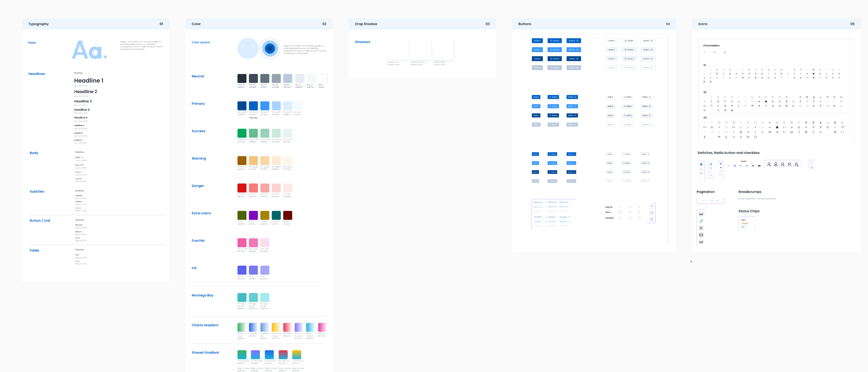Click the In Review status chip
The image size is (868, 372).
(x=745, y=223)
